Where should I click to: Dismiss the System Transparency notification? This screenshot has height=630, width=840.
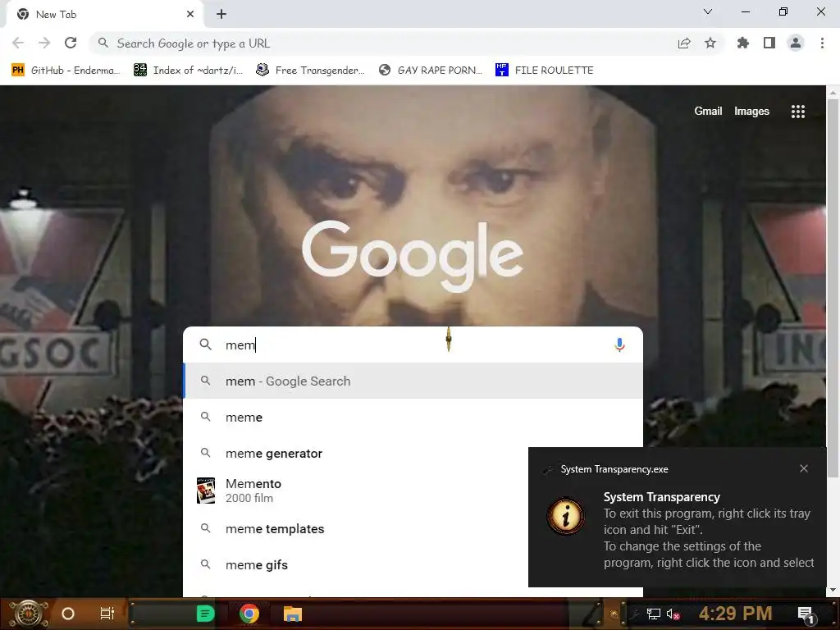(804, 468)
